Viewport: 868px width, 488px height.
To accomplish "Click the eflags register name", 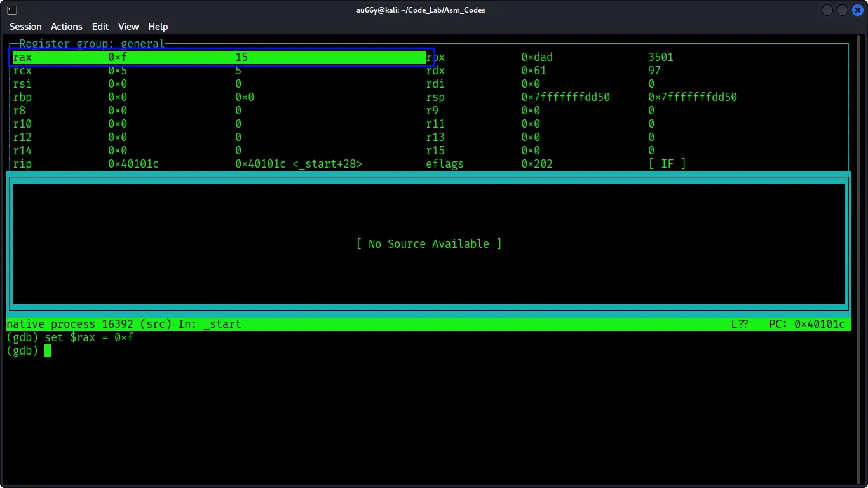I will 445,164.
